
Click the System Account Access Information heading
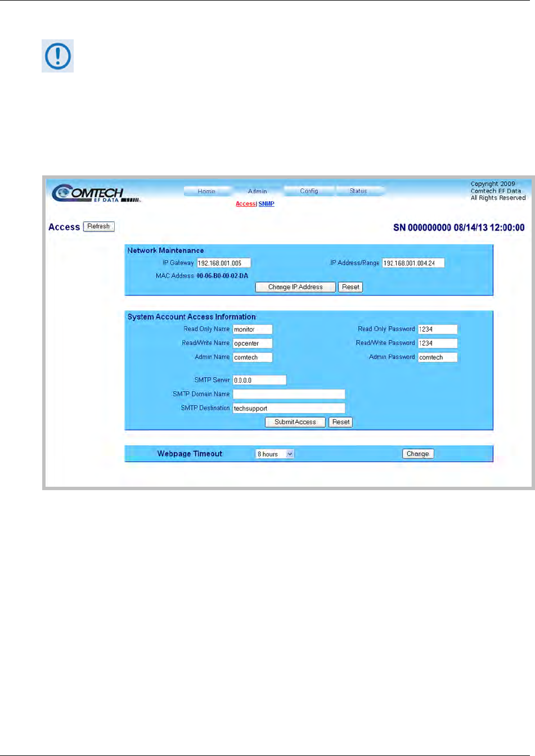191,317
